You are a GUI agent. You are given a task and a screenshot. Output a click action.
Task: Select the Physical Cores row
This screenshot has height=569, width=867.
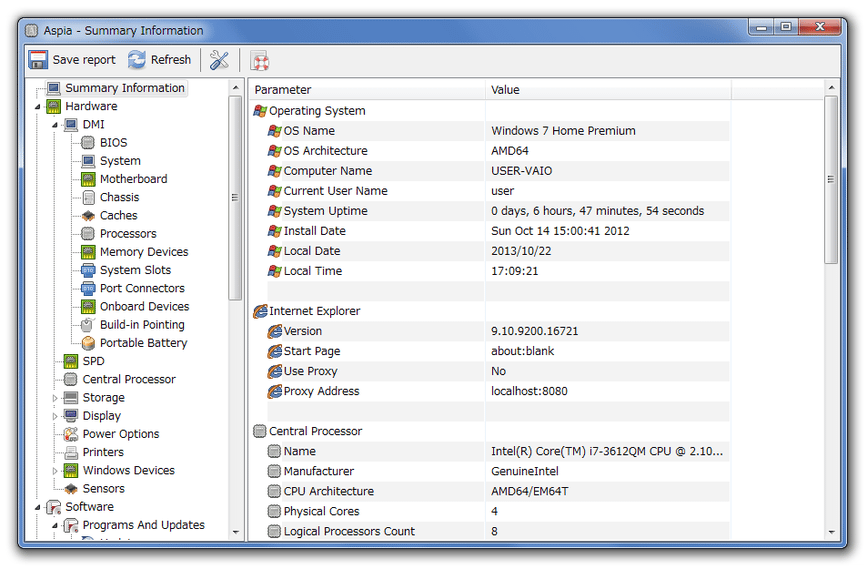coord(498,511)
